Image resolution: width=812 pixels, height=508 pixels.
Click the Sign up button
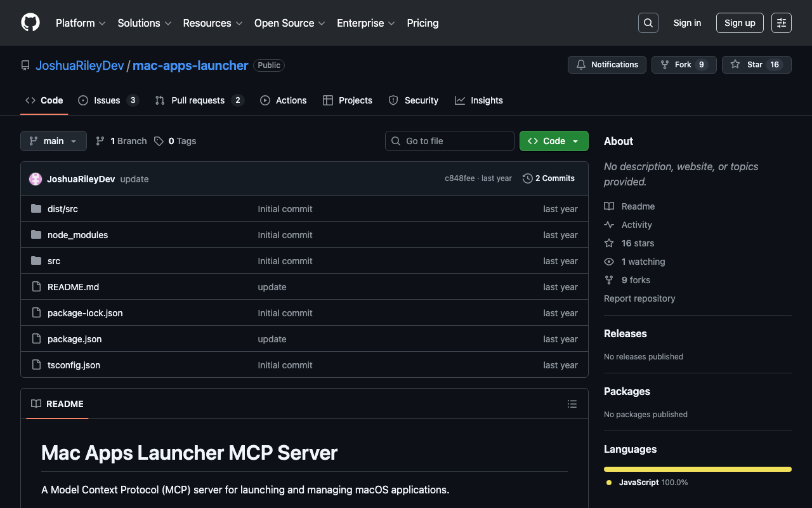pyautogui.click(x=739, y=23)
